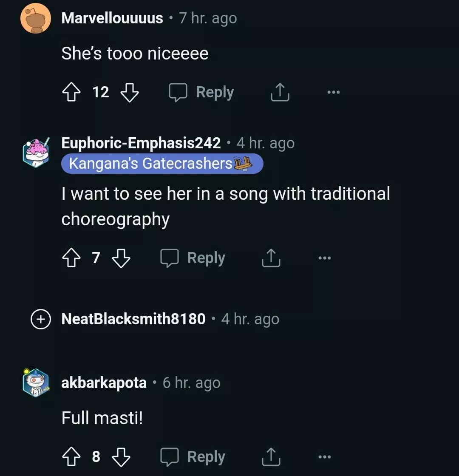Downvote akbarkapota's comment
Image resolution: width=459 pixels, height=476 pixels.
(x=121, y=457)
